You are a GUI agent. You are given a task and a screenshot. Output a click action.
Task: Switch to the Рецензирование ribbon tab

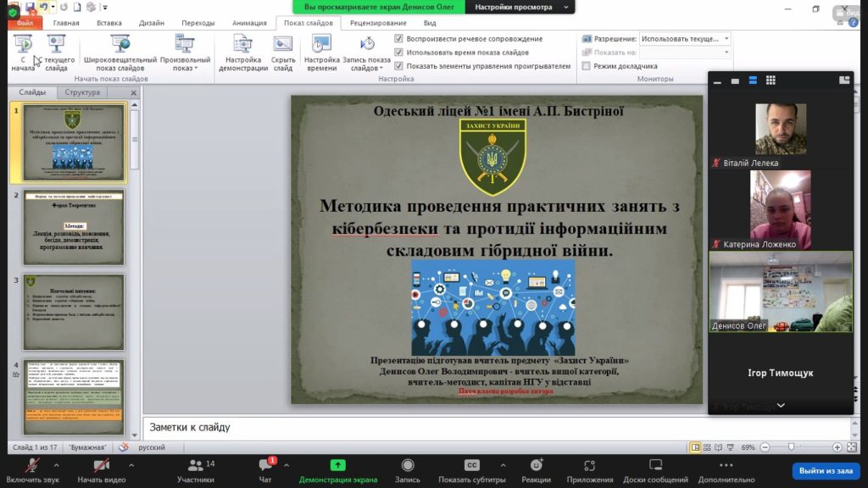pos(377,23)
